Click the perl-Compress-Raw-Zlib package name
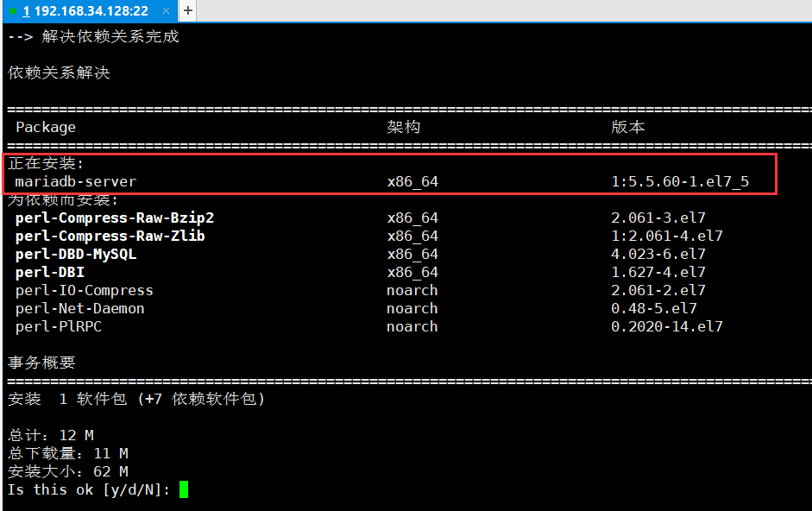 point(110,237)
